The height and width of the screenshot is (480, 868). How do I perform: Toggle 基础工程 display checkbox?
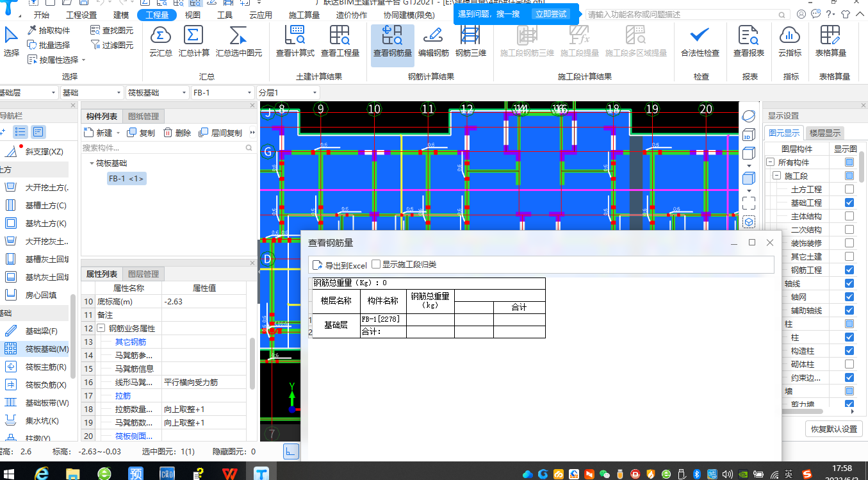(x=849, y=203)
